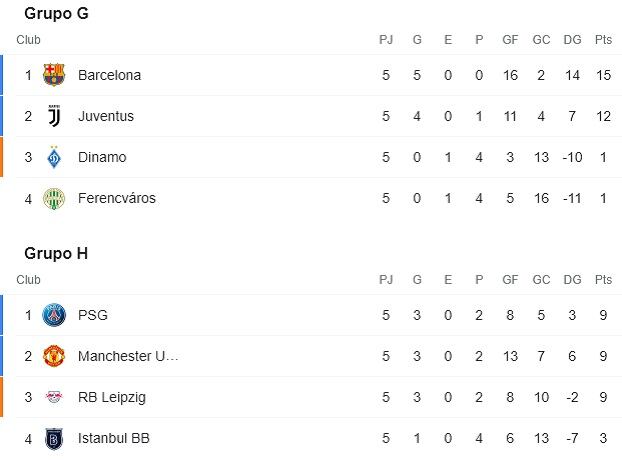
Task: Click the PSG team name
Action: (x=93, y=315)
